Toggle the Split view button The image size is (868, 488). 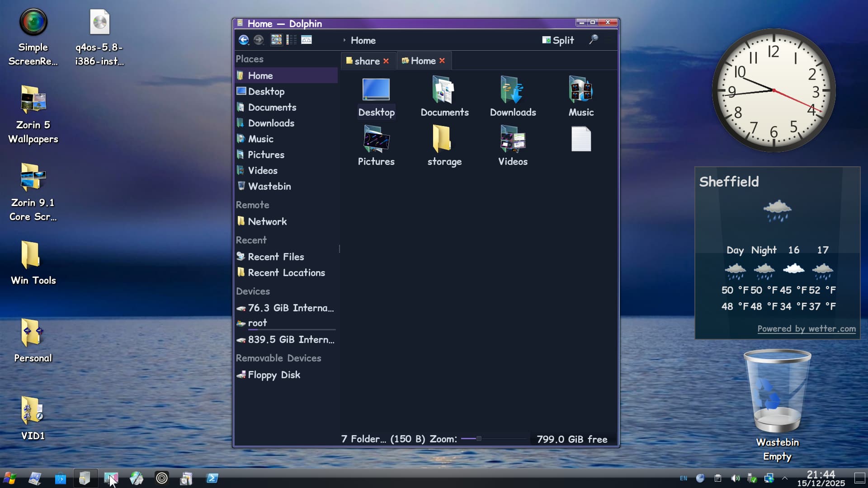point(558,40)
